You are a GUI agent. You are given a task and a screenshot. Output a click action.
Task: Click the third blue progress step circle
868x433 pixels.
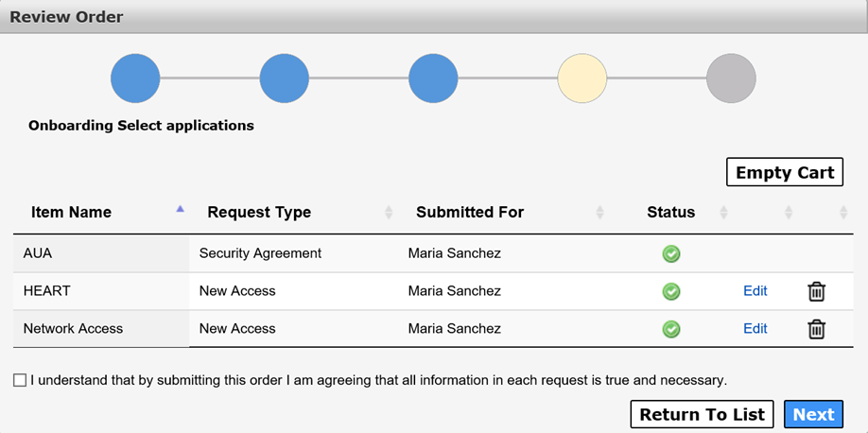point(433,78)
